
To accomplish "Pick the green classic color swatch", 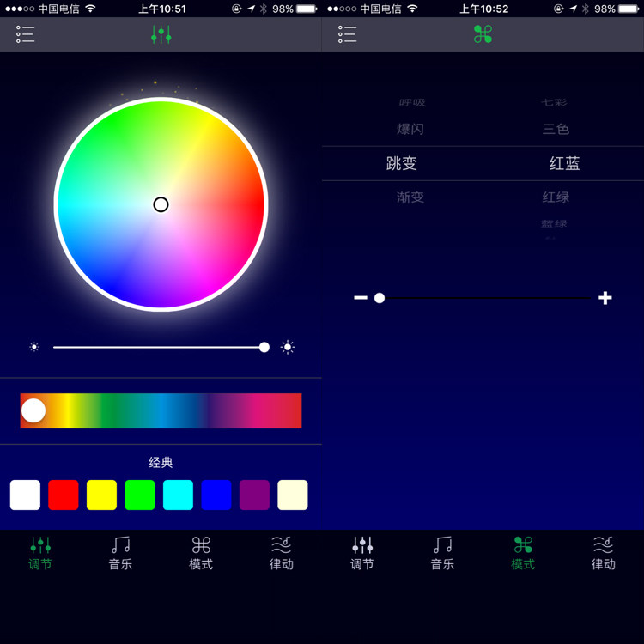I will point(140,495).
